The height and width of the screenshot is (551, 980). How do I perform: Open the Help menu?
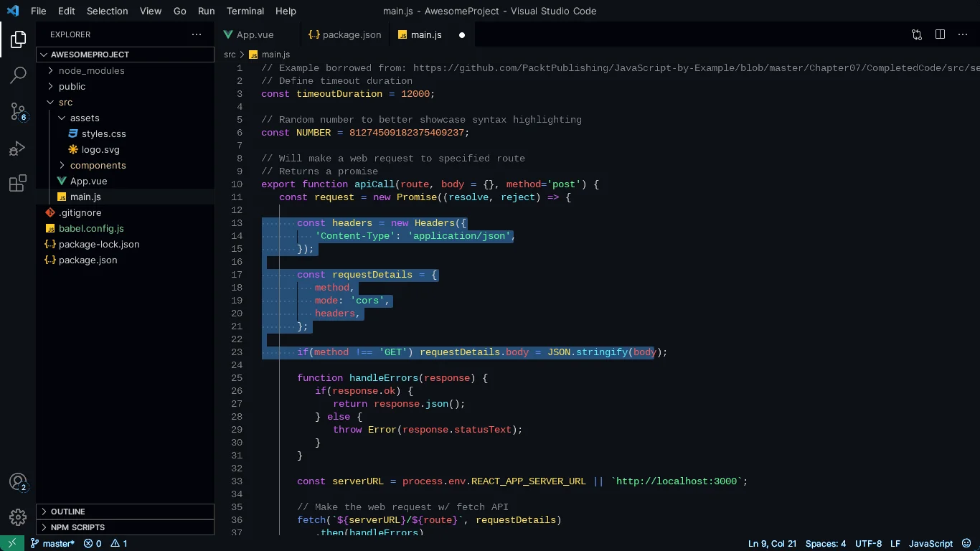point(286,11)
